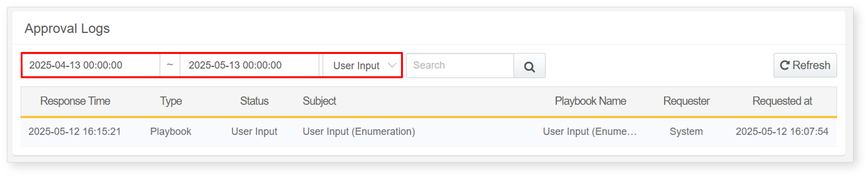Click the Status column header
This screenshot has height=177, width=868.
point(254,101)
